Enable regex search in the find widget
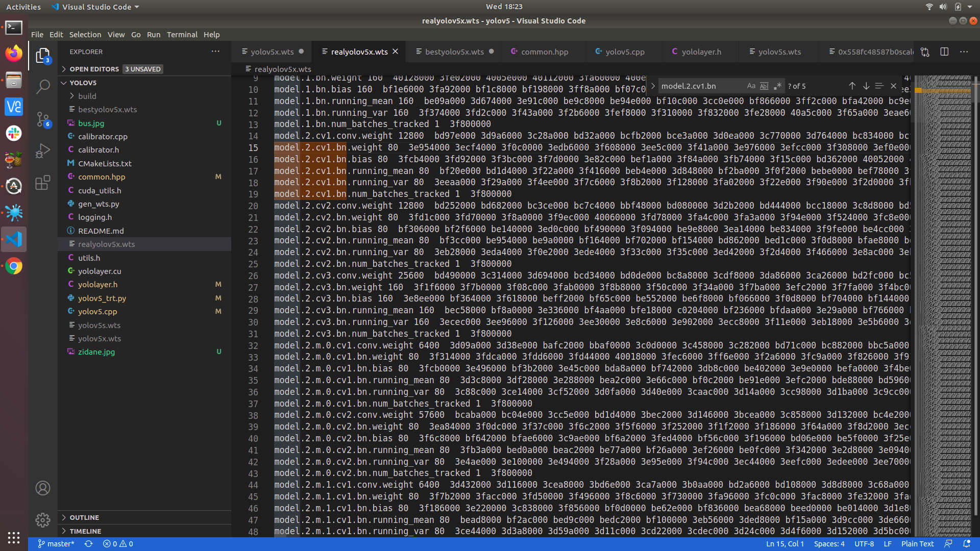 (x=777, y=86)
